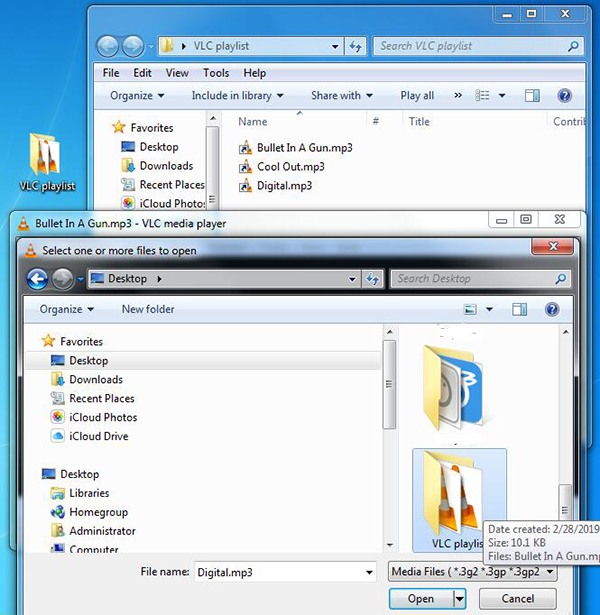Screen dimensions: 600x615
Task: Go forward in the file open dialog
Action: [x=62, y=279]
